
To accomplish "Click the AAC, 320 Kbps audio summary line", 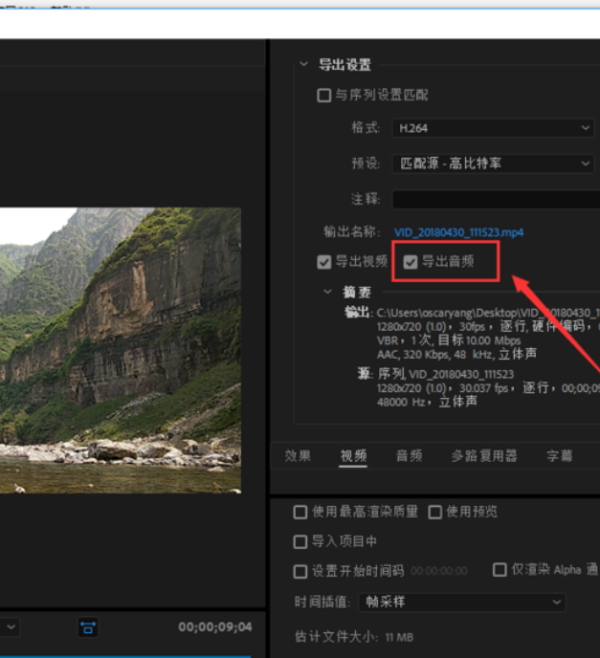I will 457,355.
